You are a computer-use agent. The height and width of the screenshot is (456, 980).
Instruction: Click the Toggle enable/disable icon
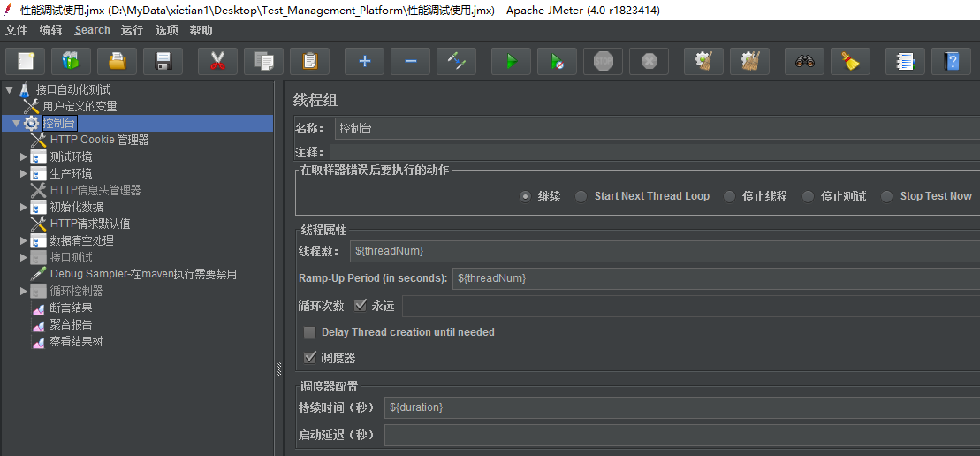(x=456, y=61)
